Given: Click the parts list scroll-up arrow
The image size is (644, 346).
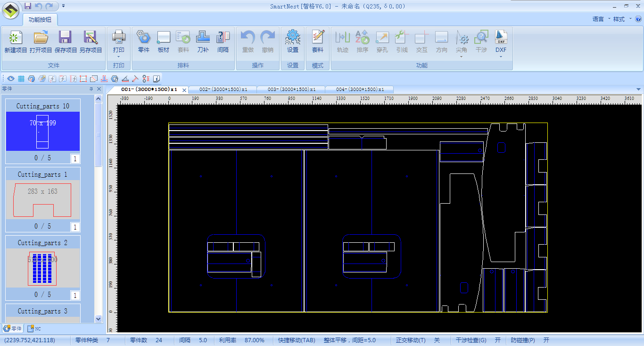Looking at the screenshot, I should click(x=99, y=99).
